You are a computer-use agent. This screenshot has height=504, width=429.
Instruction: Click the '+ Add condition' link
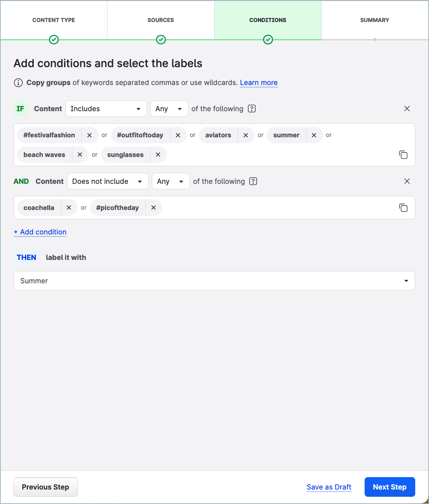point(40,232)
